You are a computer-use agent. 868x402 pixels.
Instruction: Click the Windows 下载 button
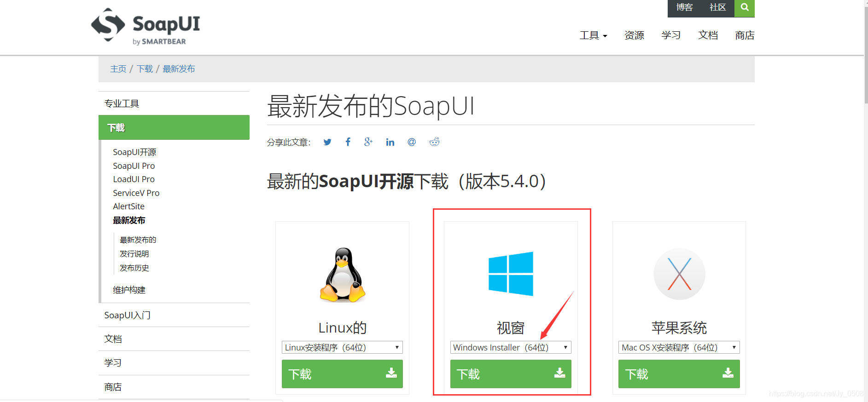pyautogui.click(x=511, y=374)
